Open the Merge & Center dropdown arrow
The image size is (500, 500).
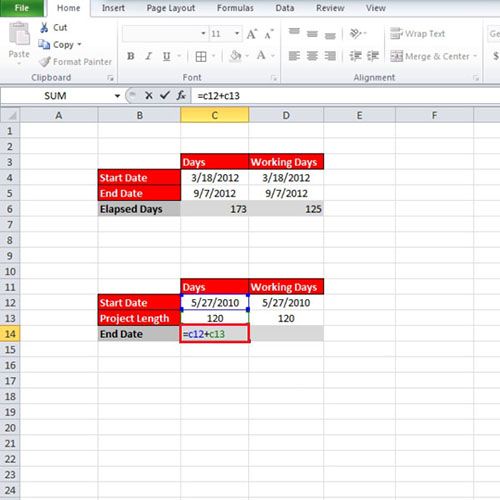click(475, 56)
